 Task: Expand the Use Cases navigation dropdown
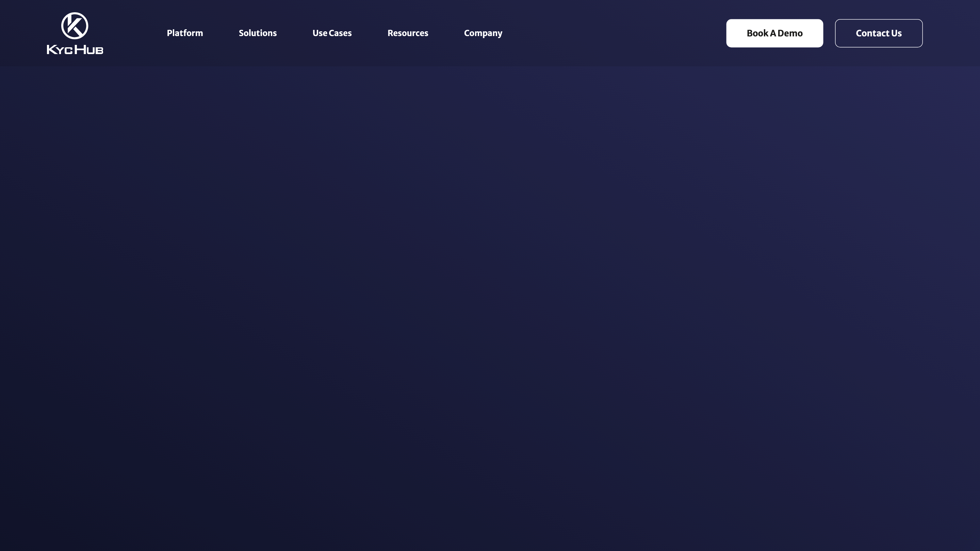(332, 33)
